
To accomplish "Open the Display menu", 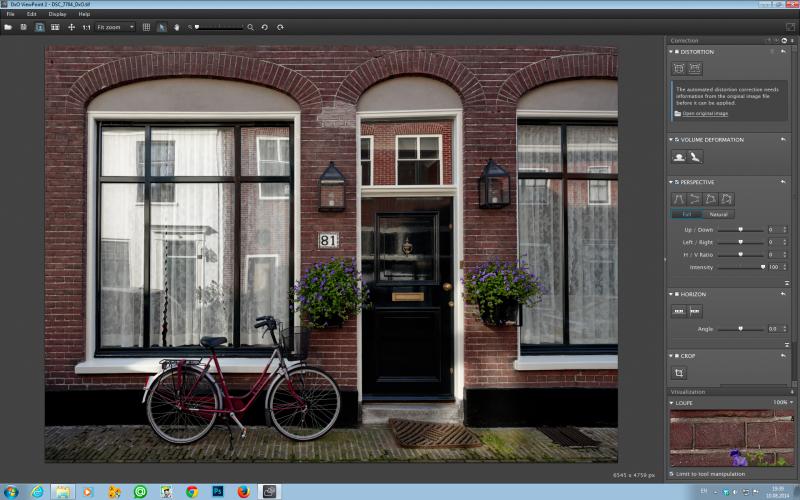I will (57, 14).
